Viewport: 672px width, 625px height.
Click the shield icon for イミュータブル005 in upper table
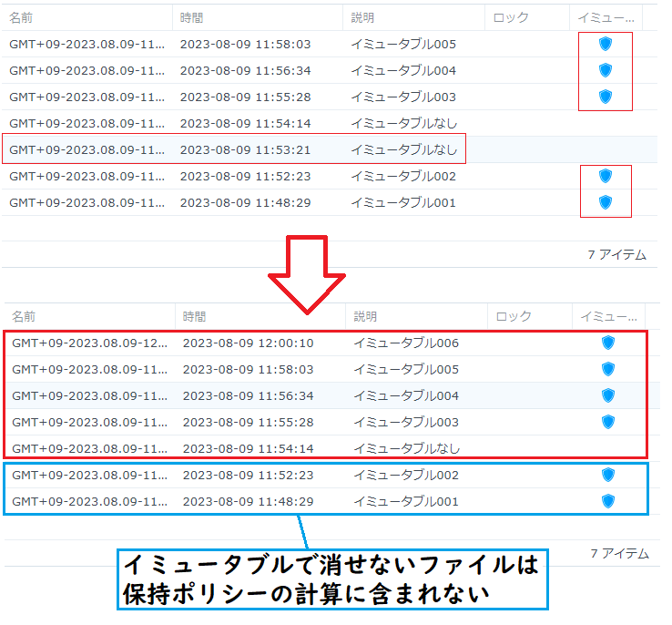[x=606, y=44]
